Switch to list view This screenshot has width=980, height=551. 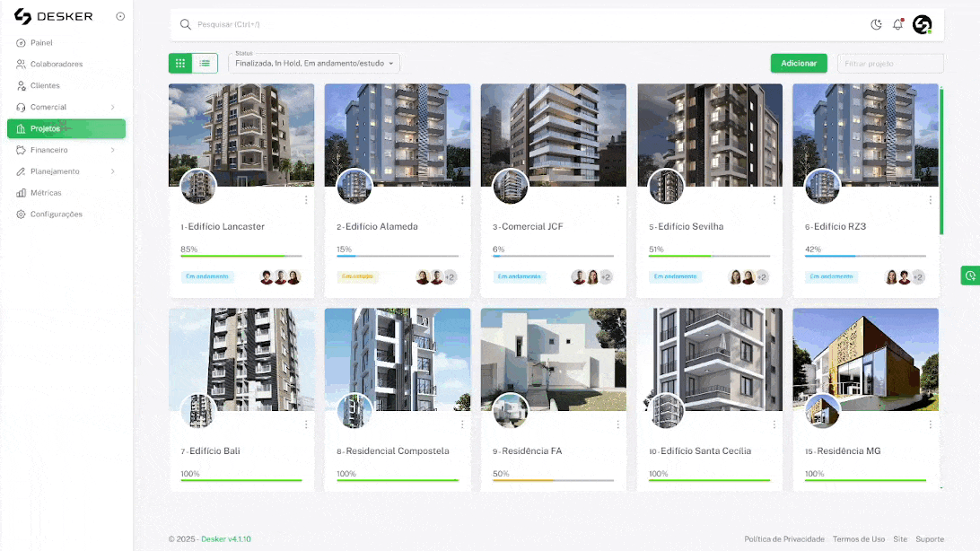205,63
